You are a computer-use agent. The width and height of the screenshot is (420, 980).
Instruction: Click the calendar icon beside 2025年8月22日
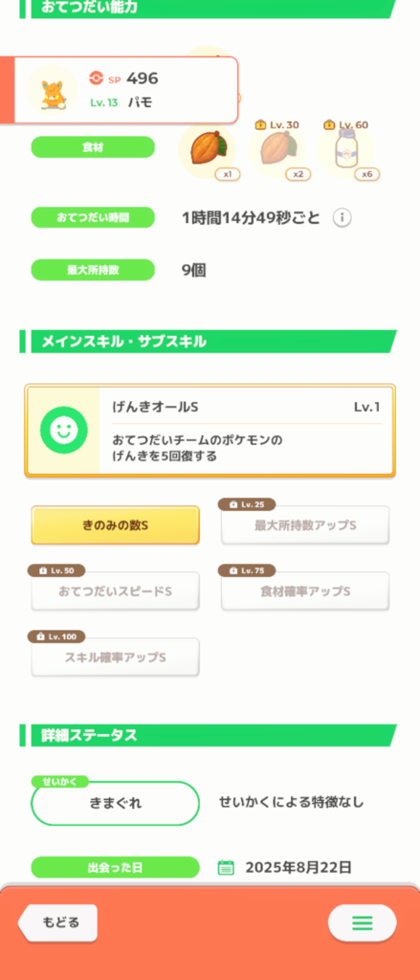tap(226, 867)
